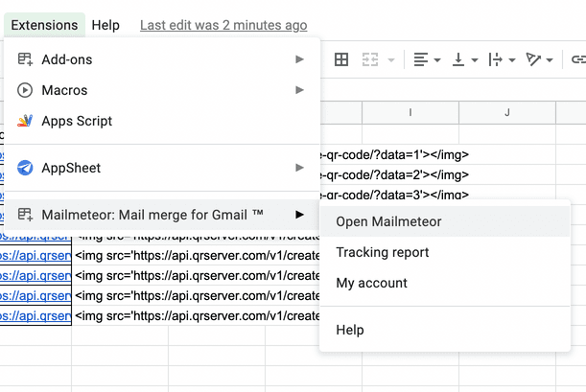586x392 pixels.
Task: Open the Add-ons submenu
Action: 162,59
